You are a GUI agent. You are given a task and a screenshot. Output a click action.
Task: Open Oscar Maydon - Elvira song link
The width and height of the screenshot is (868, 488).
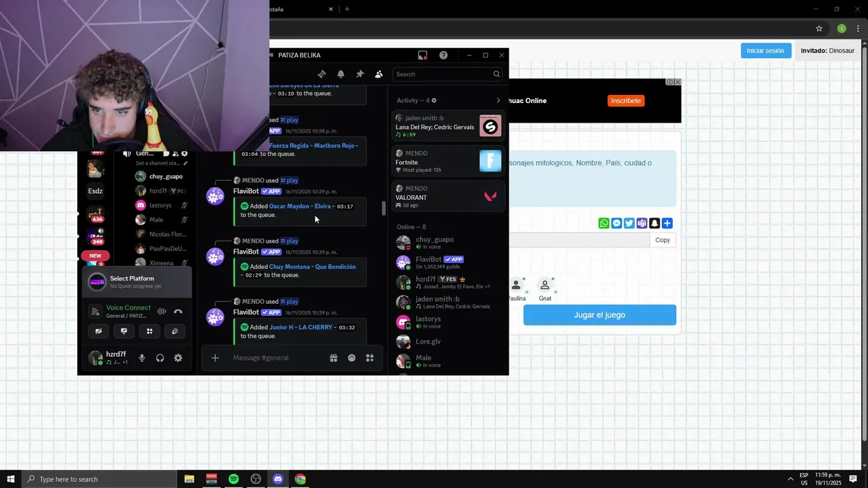tap(300, 206)
